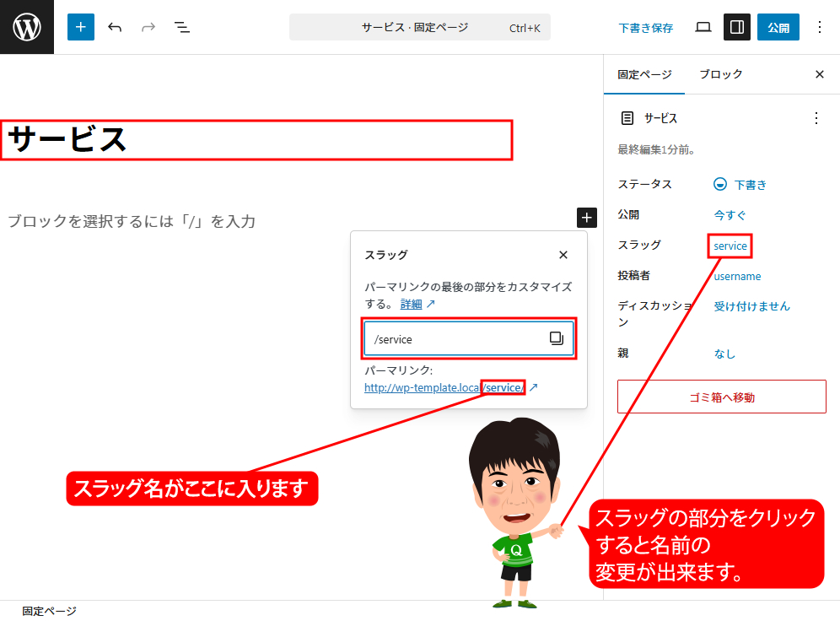Toggle the settings sidebar panel icon
Image resolution: width=840 pixels, height=621 pixels.
736,27
